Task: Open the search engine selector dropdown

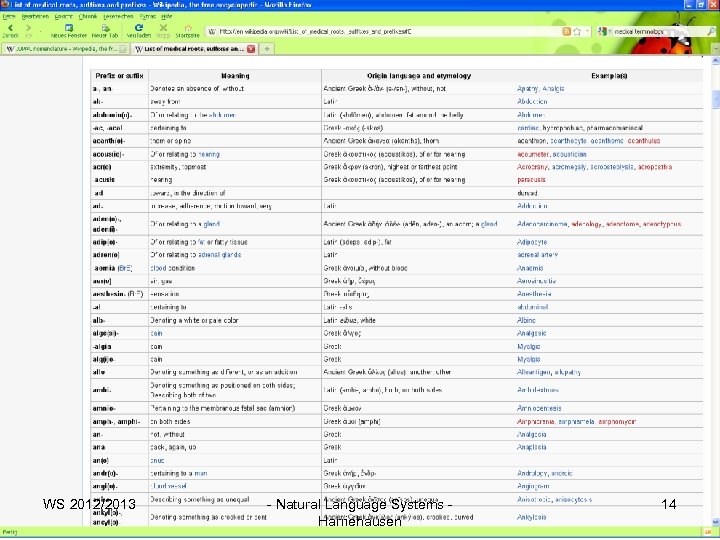Action: tap(603, 31)
